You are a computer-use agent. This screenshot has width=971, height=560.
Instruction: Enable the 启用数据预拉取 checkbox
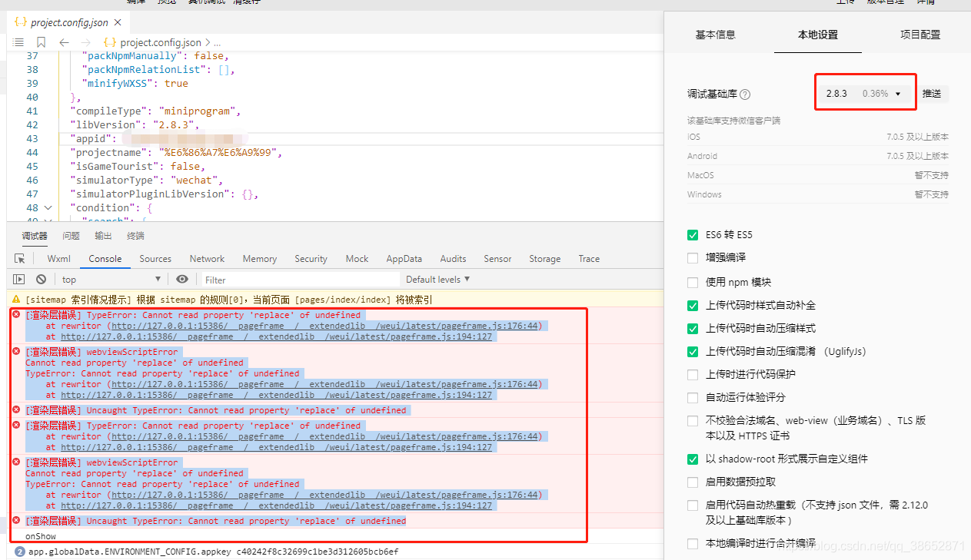click(x=693, y=482)
